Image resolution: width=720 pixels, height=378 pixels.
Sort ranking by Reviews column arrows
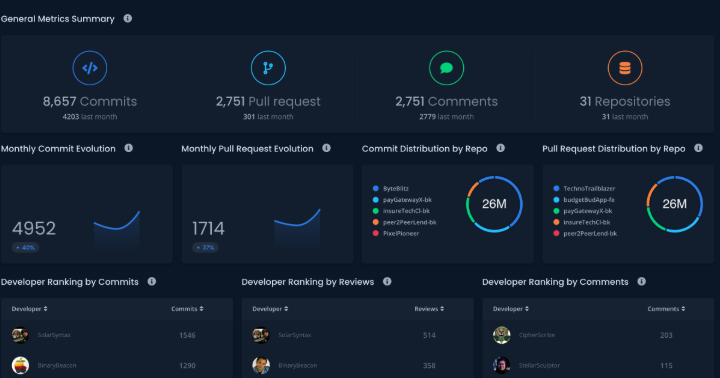(442, 309)
